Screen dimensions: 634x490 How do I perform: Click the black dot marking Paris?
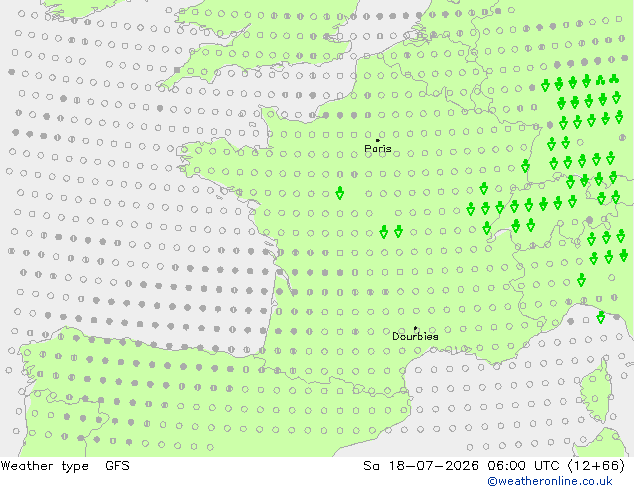tap(378, 140)
